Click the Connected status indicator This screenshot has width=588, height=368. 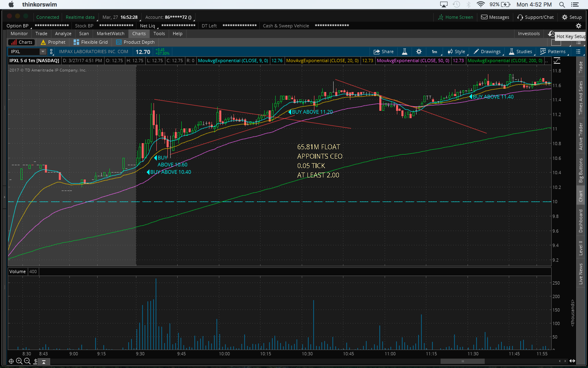(47, 17)
